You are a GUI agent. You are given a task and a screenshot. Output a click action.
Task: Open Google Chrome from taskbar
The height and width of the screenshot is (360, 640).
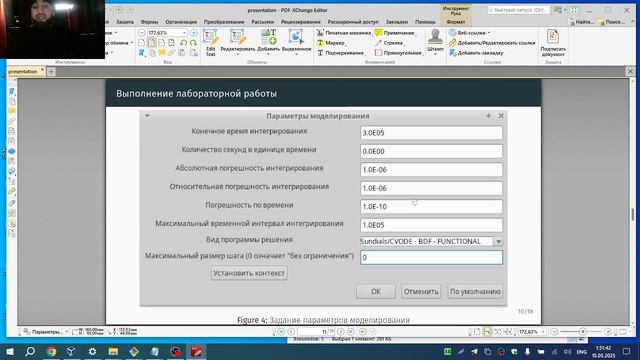(x=51, y=351)
